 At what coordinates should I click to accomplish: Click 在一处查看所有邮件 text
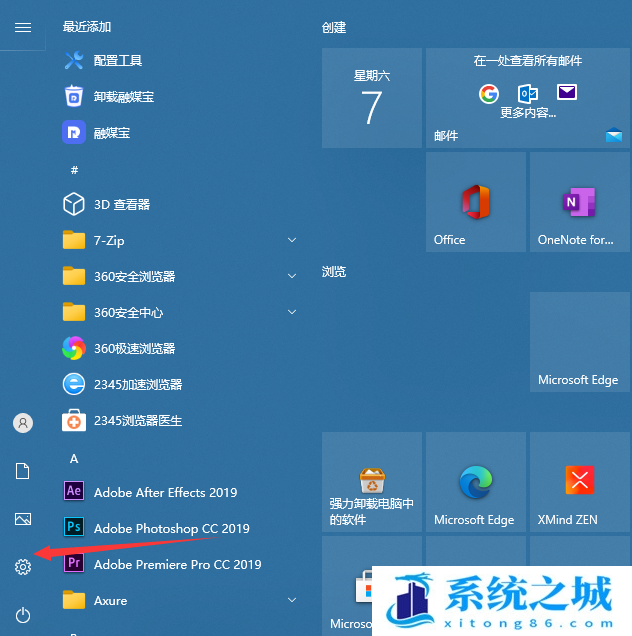[527, 61]
